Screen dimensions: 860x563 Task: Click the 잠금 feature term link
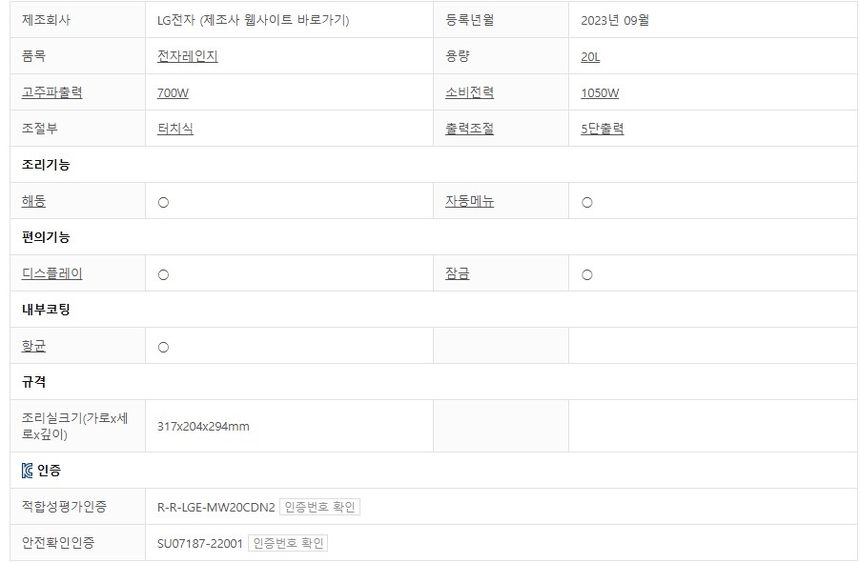click(457, 273)
